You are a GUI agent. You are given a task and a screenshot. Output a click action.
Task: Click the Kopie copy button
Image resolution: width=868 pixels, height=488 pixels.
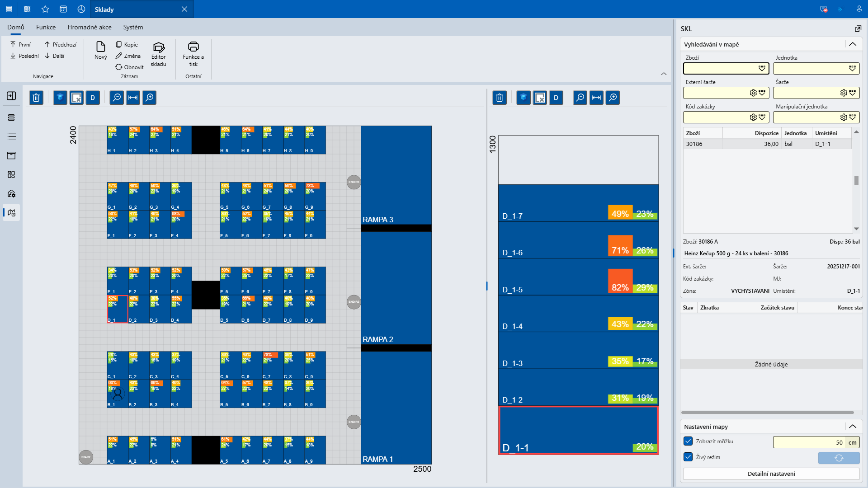coord(127,44)
